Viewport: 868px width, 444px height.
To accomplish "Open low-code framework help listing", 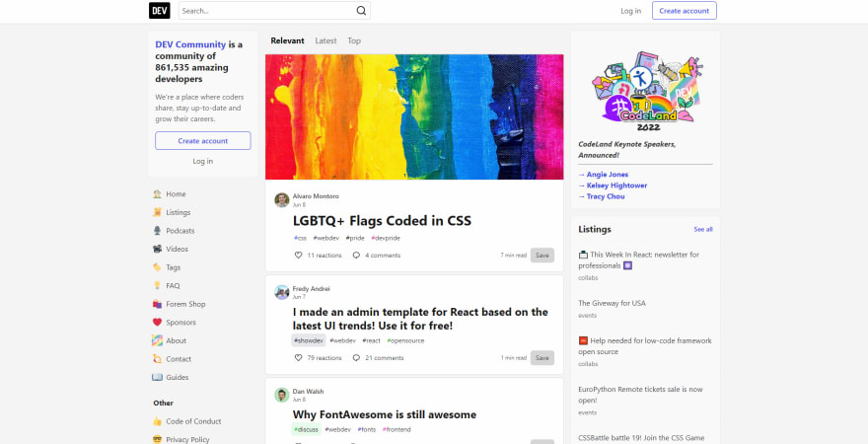I will (645, 346).
